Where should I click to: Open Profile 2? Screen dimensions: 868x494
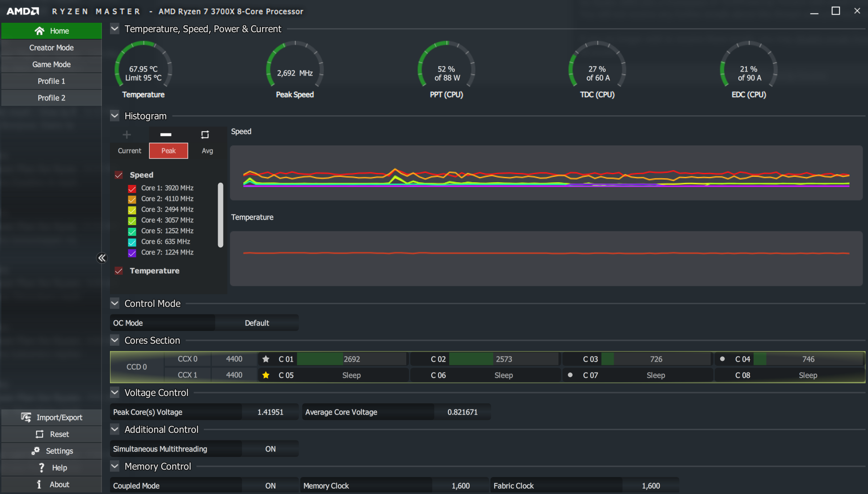[51, 98]
